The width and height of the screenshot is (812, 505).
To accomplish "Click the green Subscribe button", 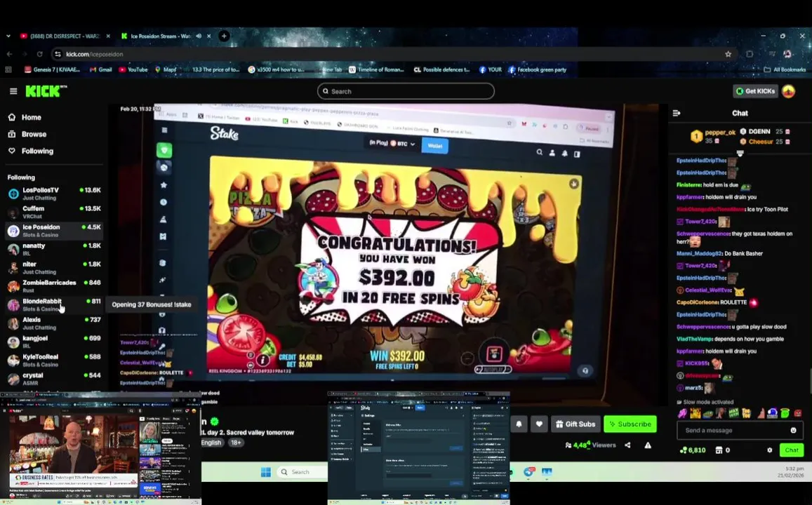I will 630,424.
